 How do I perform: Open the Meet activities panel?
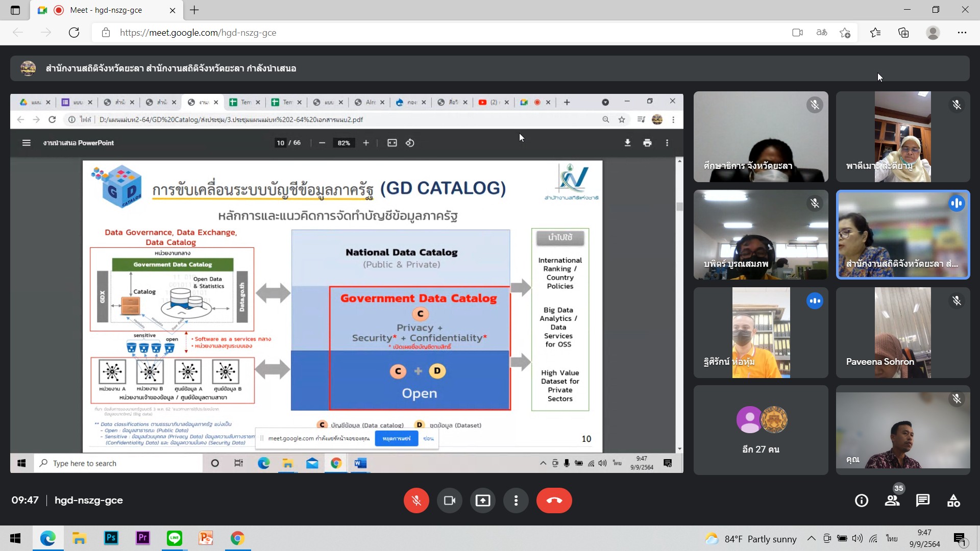(x=953, y=501)
